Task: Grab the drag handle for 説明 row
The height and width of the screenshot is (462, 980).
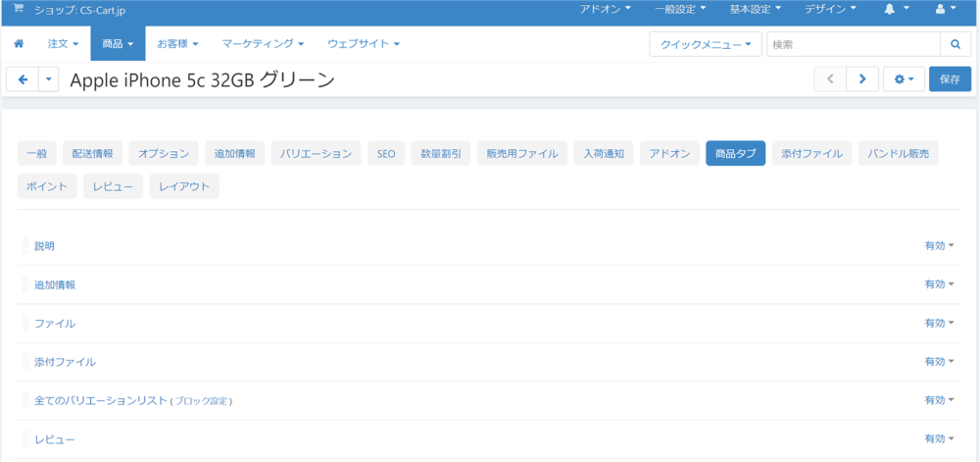Action: click(25, 245)
